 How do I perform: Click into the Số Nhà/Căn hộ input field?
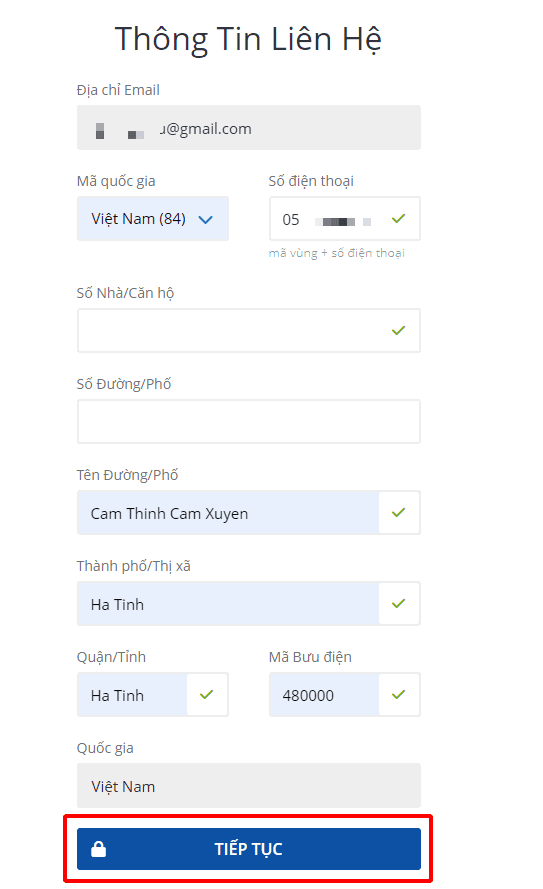pos(249,331)
